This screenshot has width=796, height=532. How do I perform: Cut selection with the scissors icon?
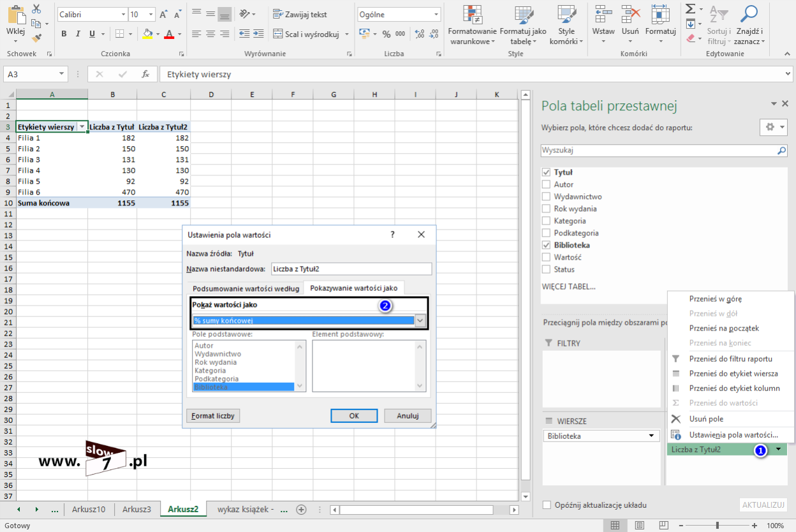click(36, 9)
